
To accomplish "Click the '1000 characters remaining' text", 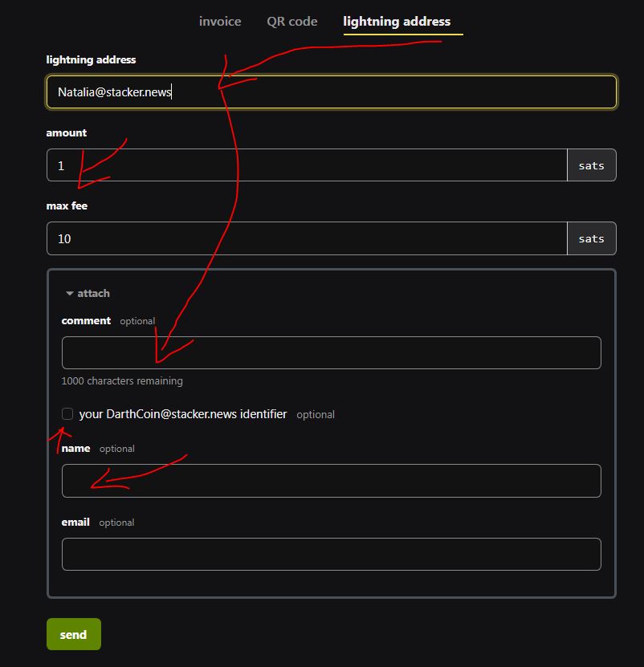I will click(x=122, y=381).
